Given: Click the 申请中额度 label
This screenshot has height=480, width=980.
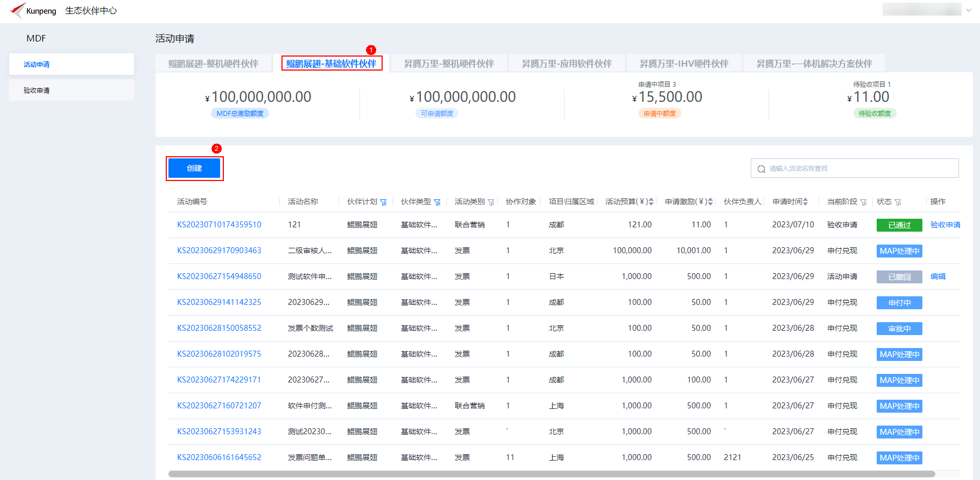Looking at the screenshot, I should [660, 113].
